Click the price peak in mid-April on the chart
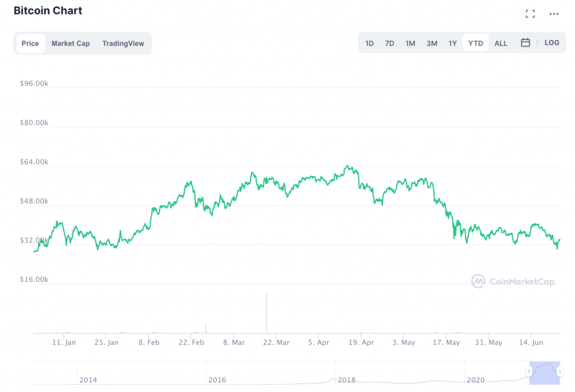The width and height of the screenshot is (575, 392). tap(348, 166)
